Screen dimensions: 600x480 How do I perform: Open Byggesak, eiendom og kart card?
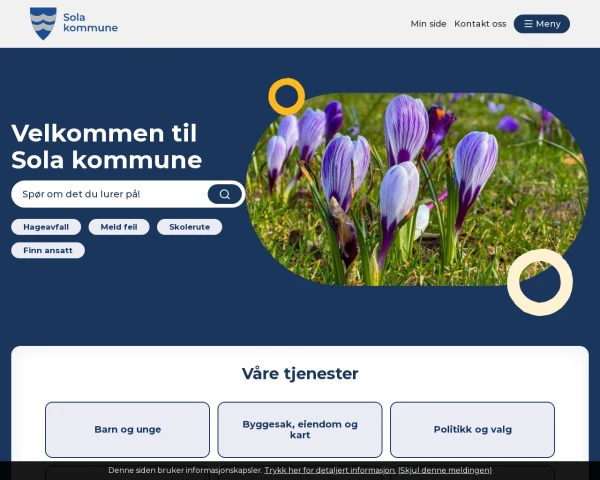pos(300,429)
